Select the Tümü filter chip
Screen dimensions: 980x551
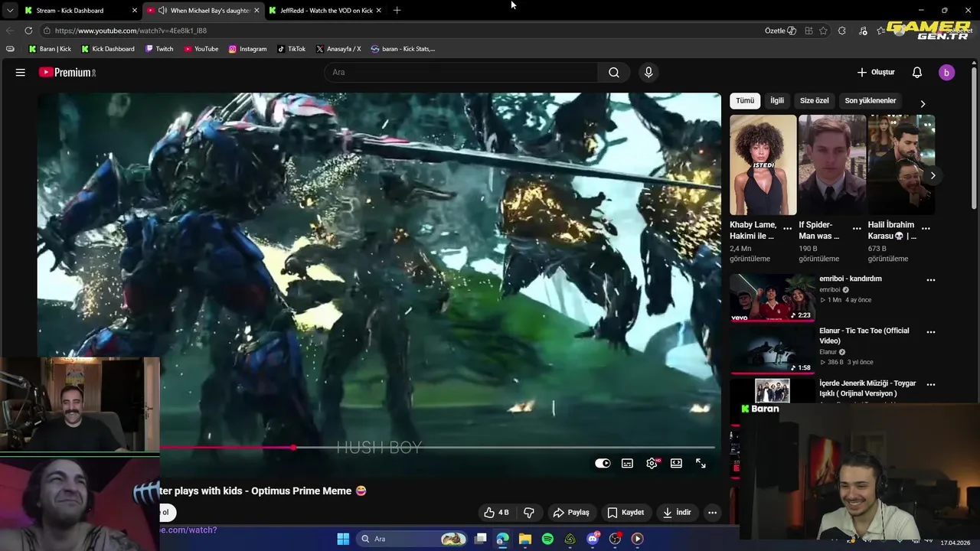tap(745, 100)
